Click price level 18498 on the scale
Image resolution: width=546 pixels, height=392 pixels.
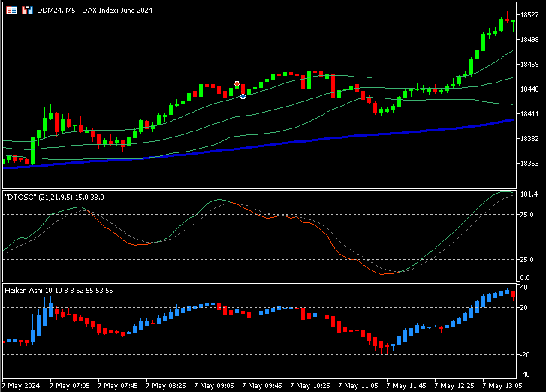point(529,39)
